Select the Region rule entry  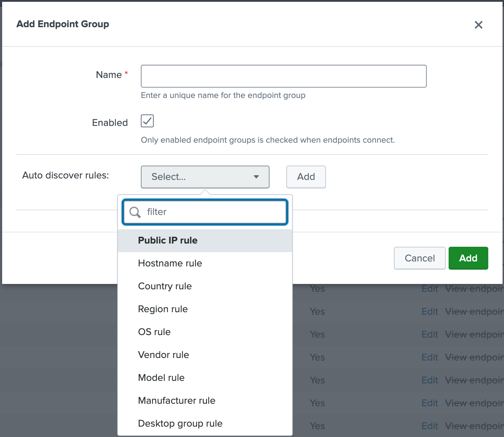coord(163,309)
